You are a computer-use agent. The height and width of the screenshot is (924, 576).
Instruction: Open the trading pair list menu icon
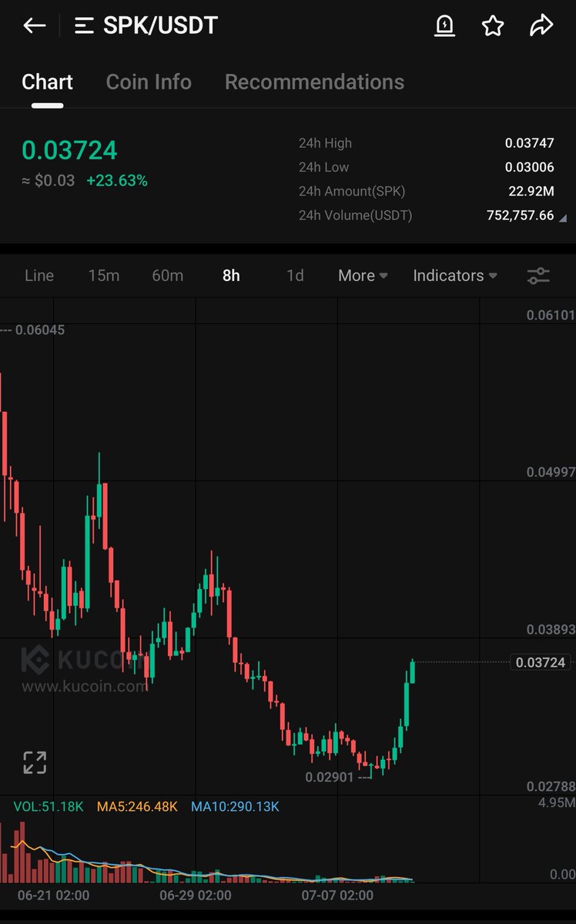83,25
